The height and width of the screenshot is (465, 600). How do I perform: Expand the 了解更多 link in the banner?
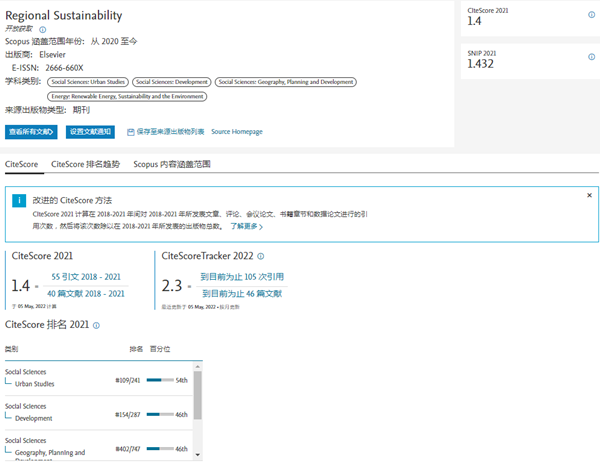point(249,226)
